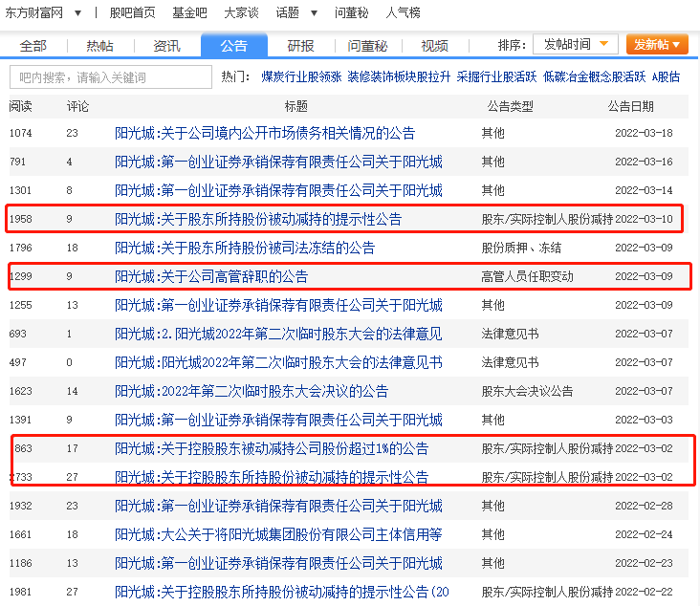Open the 控股股东所持股份被动减持 announcement dated 2022-02-22
This screenshot has width=700, height=606.
tap(282, 592)
